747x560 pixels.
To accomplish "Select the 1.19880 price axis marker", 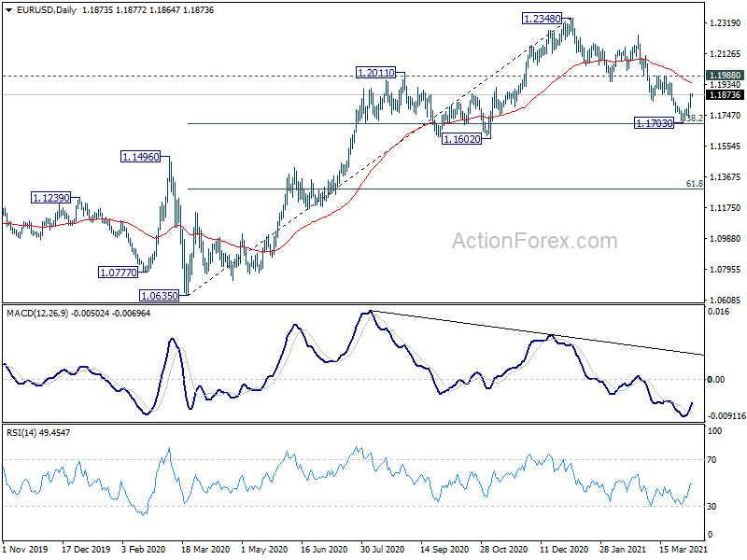I will [x=725, y=76].
